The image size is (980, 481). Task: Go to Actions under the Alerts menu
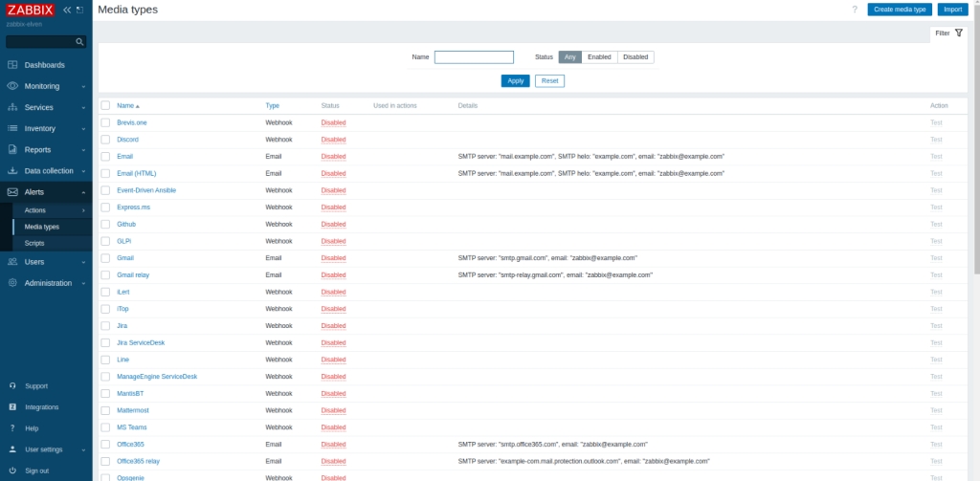35,210
